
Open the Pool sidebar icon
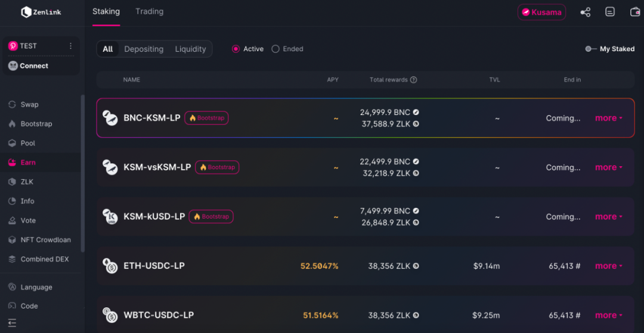pyautogui.click(x=12, y=143)
